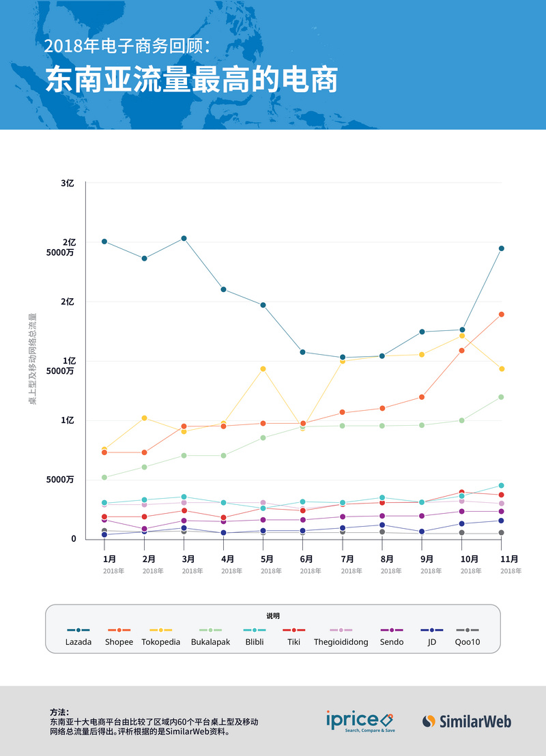Click the 2亿 5000万 y-axis label
Screen dimensions: 546x756
[x=60, y=248]
